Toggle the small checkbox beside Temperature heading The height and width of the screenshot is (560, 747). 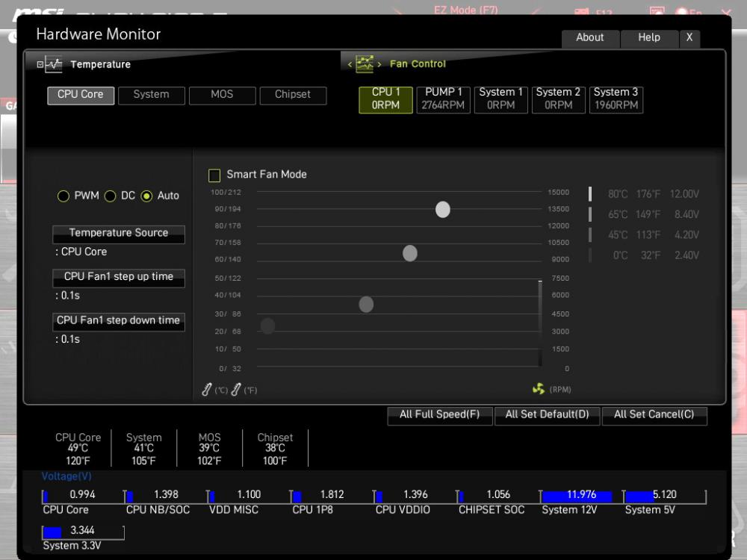click(x=40, y=64)
